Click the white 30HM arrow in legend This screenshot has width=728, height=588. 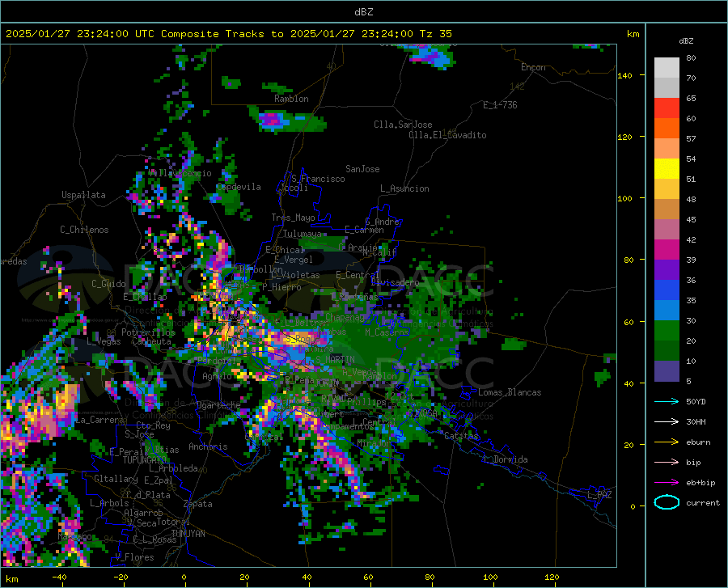pyautogui.click(x=667, y=421)
